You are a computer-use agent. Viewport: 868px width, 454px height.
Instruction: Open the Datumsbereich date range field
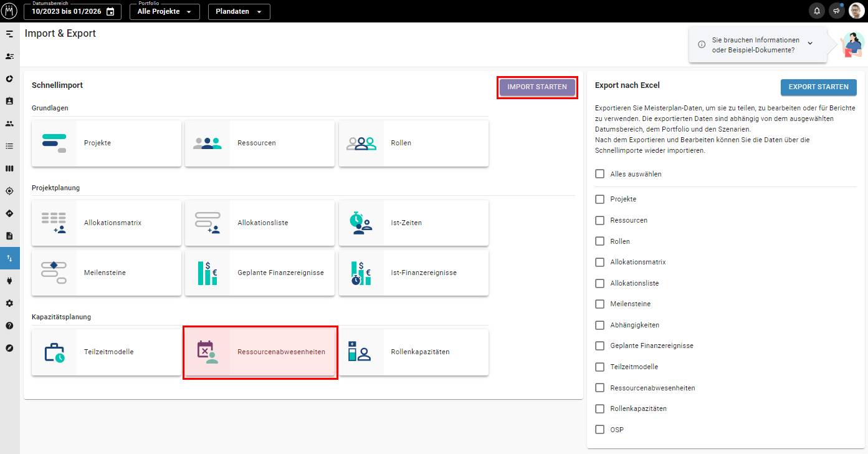coord(73,12)
